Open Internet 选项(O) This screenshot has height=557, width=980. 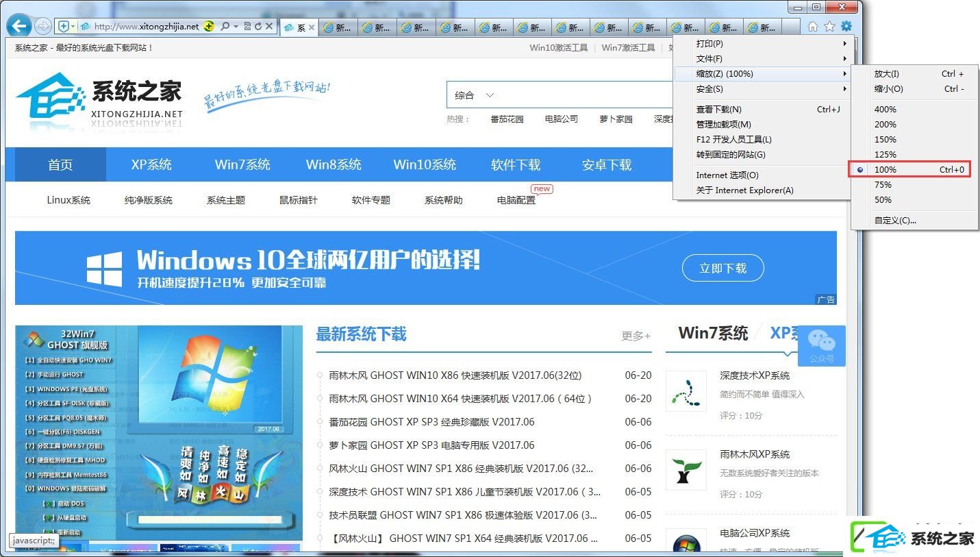pyautogui.click(x=762, y=175)
